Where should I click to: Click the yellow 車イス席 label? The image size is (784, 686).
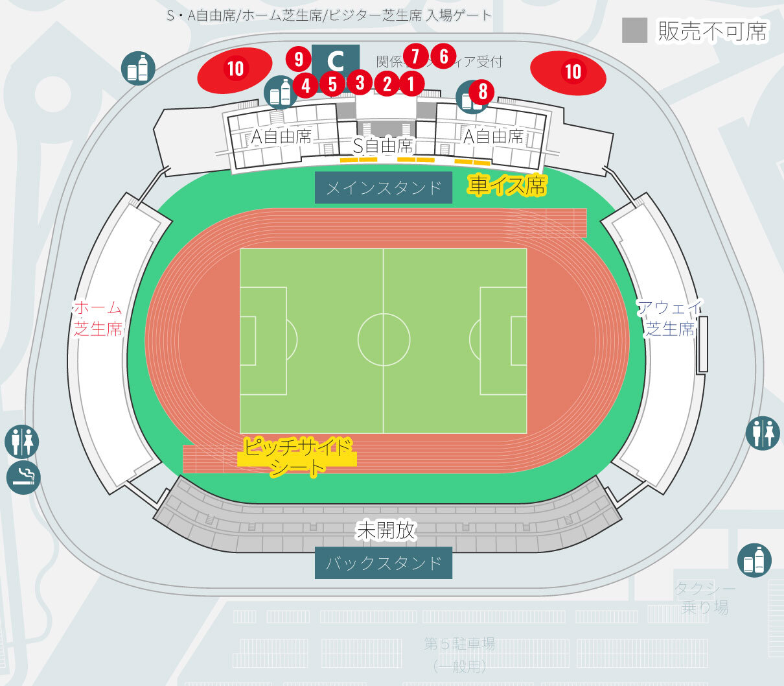(x=507, y=185)
